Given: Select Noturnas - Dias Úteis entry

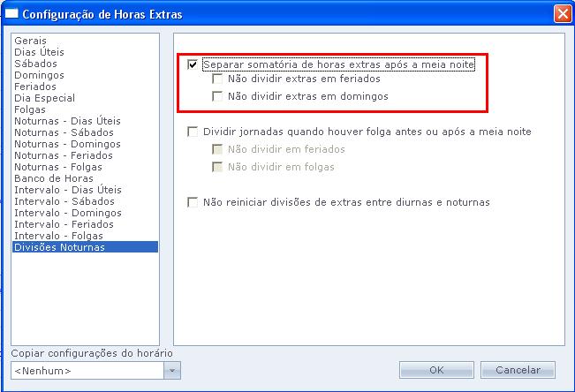Looking at the screenshot, I should [x=85, y=121].
